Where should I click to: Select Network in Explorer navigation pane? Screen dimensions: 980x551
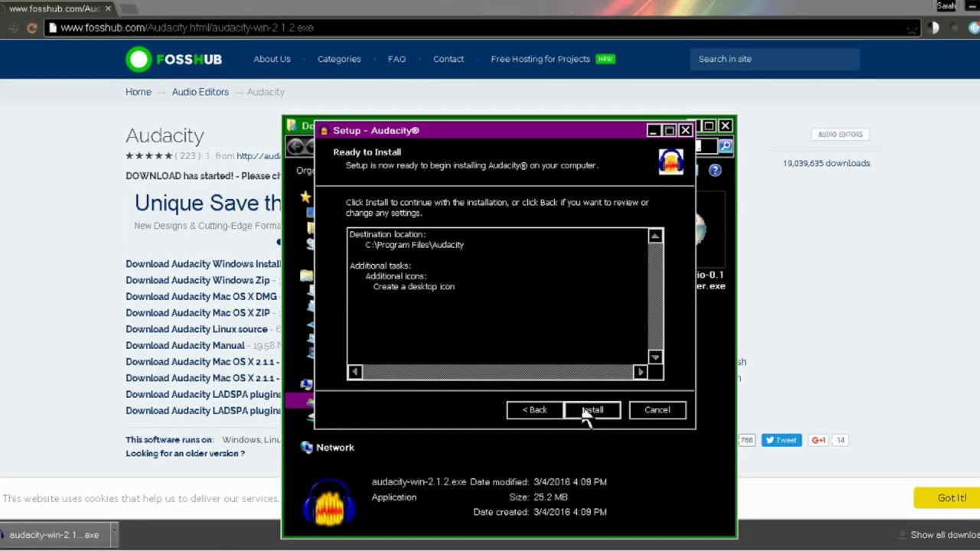click(x=335, y=448)
